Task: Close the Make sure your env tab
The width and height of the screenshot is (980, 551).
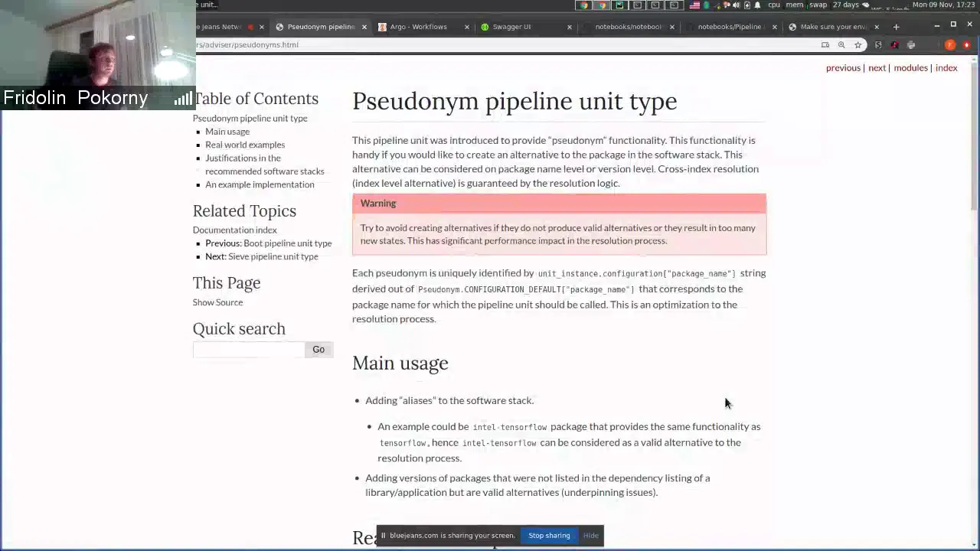Action: [x=877, y=27]
